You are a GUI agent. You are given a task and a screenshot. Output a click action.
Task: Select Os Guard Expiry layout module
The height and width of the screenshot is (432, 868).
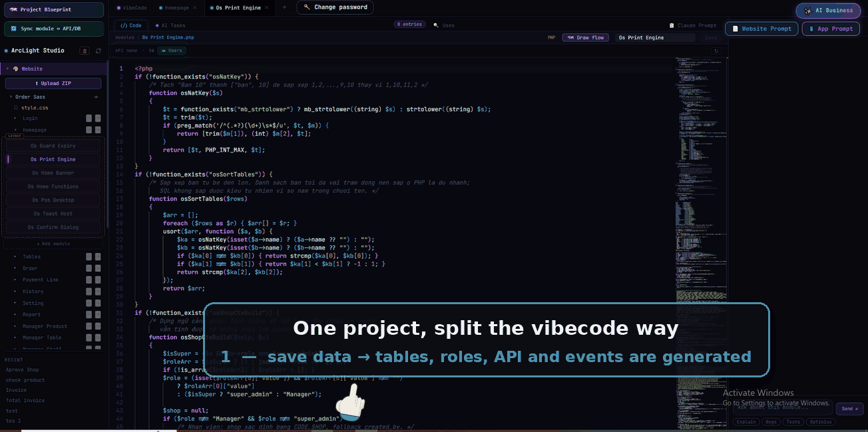53,146
